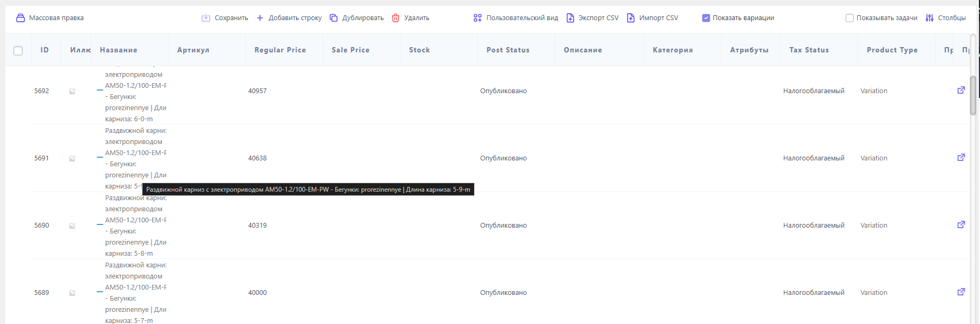This screenshot has height=324, width=980.
Task: Tick the select-all checkbox in header
Action: (18, 50)
